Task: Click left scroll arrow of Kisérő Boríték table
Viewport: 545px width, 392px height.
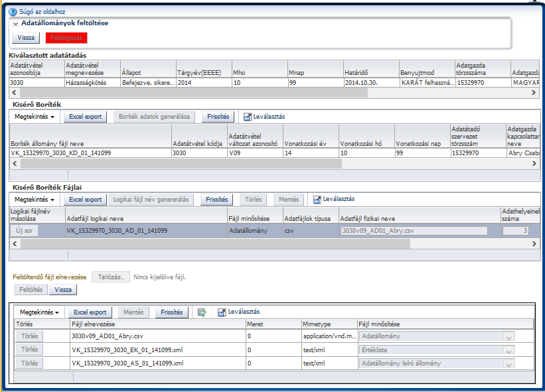Action: [15, 164]
